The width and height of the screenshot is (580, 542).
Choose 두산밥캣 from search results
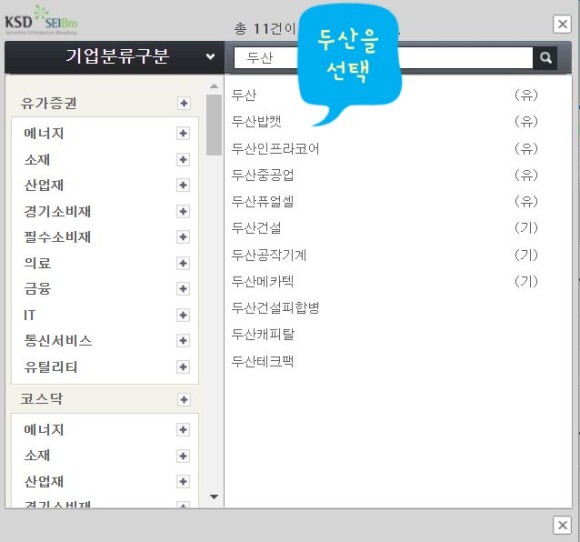(x=256, y=121)
